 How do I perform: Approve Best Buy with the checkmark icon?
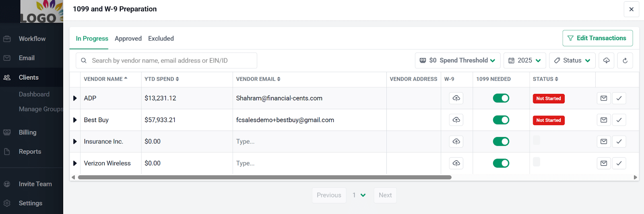click(619, 120)
